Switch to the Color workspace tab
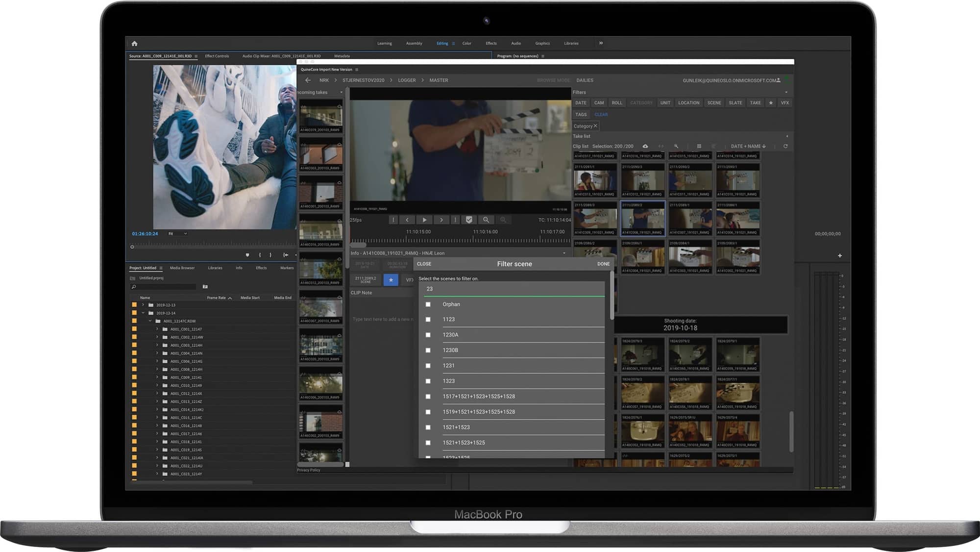Viewport: 980px width, 552px height. 467,44
